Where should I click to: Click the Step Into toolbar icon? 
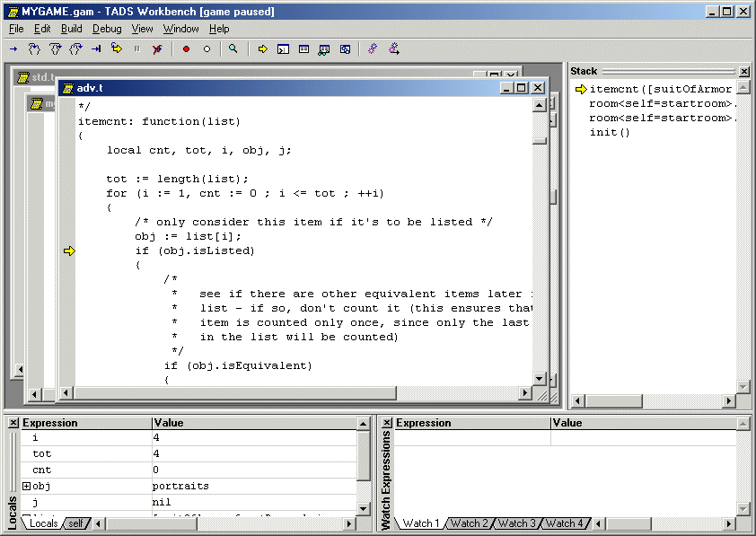[x=34, y=49]
